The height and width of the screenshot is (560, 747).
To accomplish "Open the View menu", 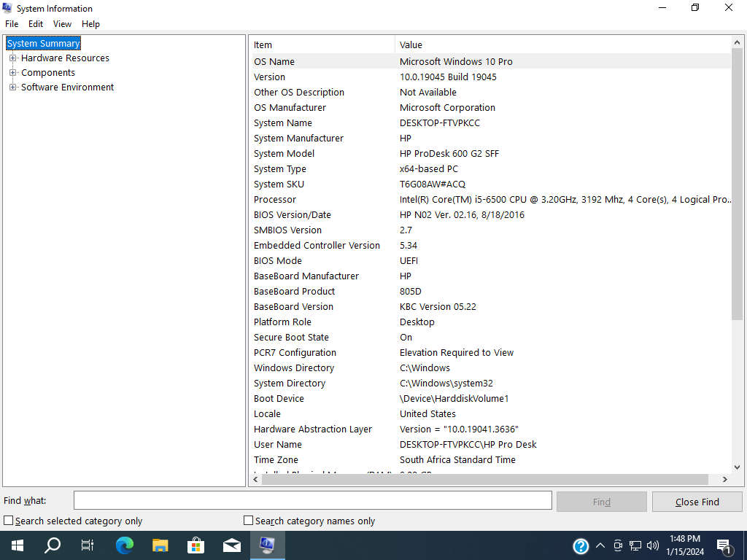I will pos(62,24).
